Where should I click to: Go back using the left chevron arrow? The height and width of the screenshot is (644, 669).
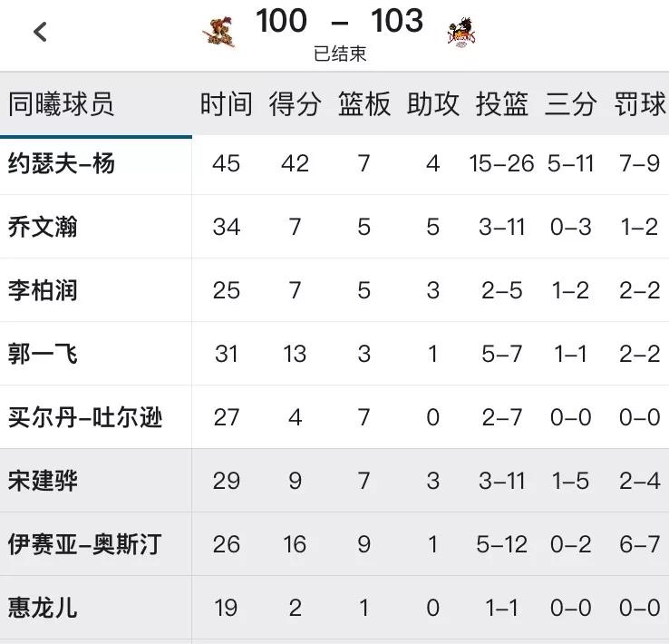40,32
